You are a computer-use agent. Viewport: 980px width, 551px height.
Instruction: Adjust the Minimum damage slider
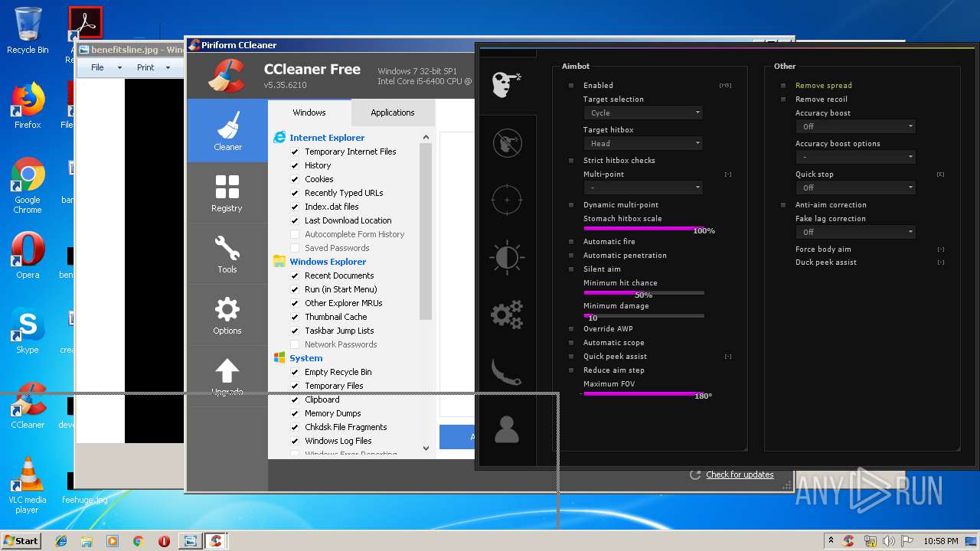[x=643, y=315]
